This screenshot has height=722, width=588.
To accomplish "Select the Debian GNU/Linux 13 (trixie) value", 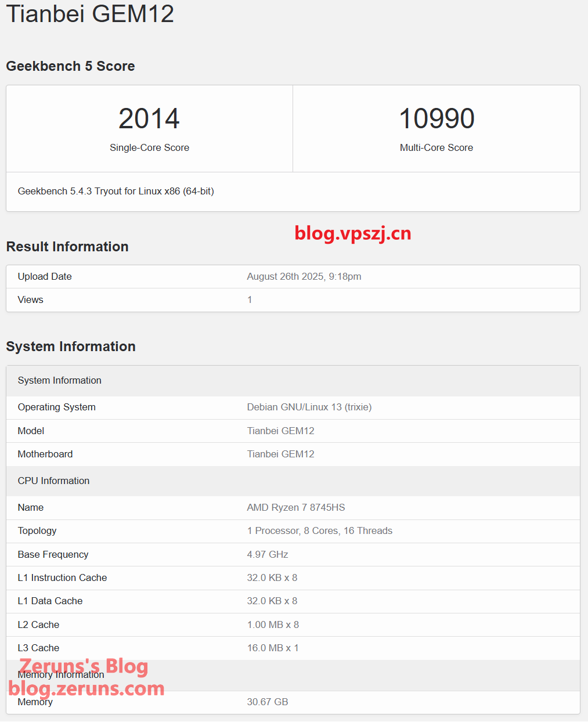I will (309, 407).
